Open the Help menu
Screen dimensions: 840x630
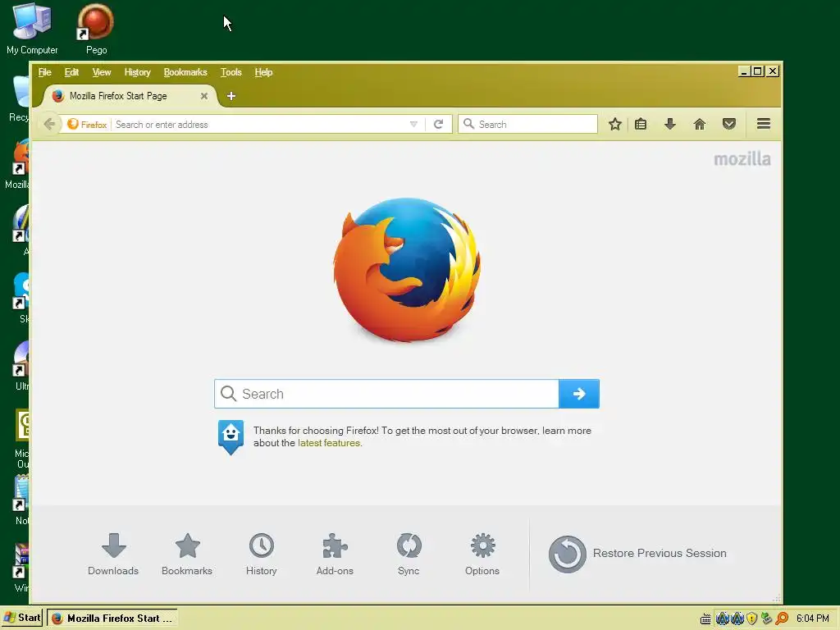coord(263,72)
